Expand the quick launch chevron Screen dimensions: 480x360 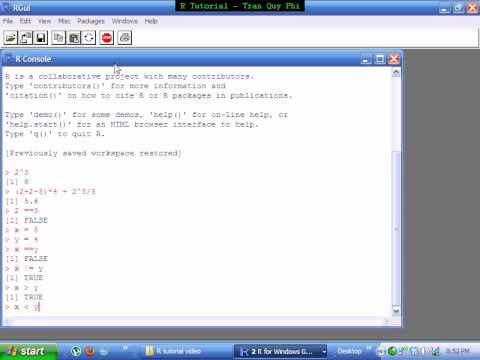coord(125,348)
